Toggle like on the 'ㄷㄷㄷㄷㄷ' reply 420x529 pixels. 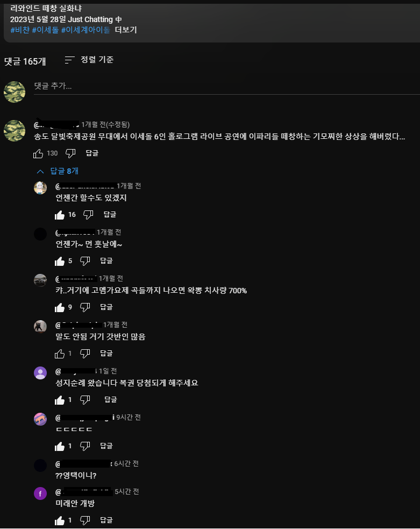pyautogui.click(x=60, y=446)
